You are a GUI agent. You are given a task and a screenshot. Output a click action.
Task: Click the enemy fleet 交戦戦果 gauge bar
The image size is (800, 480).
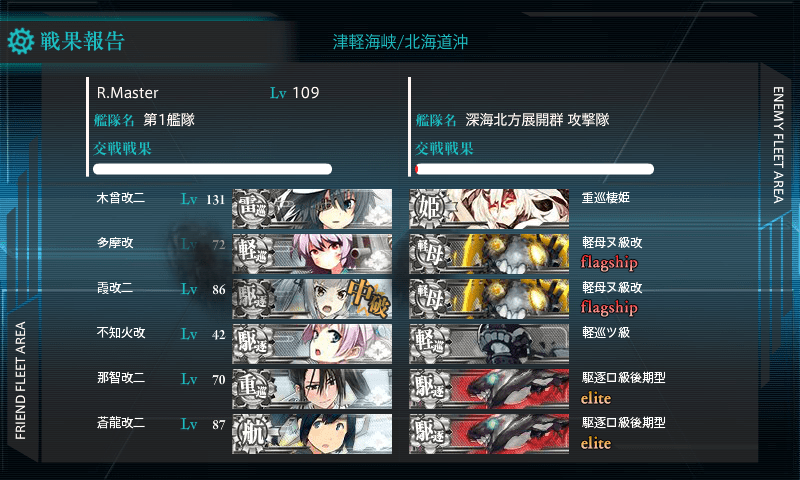pyautogui.click(x=534, y=169)
